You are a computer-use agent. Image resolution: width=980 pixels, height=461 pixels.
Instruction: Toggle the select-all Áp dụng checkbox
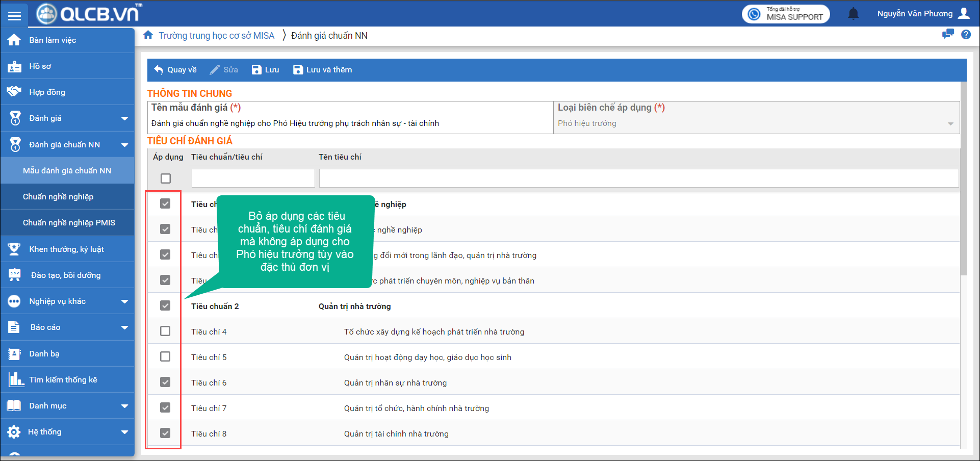pyautogui.click(x=166, y=178)
